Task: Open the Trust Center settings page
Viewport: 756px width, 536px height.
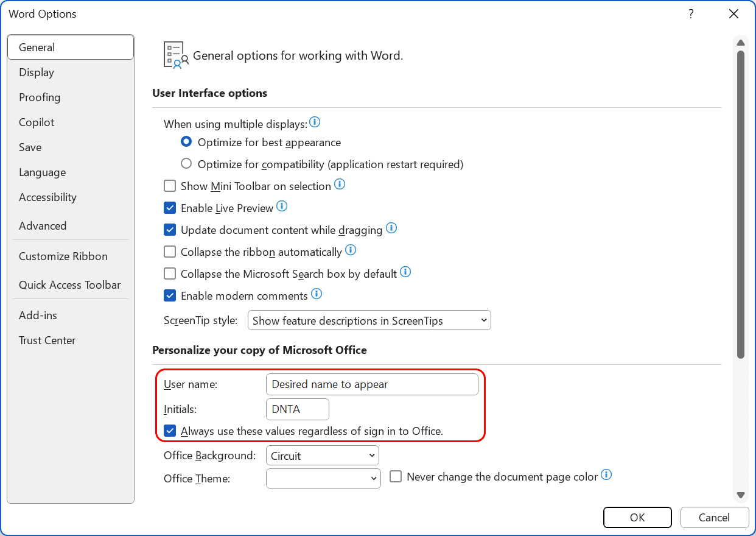Action: tap(47, 340)
